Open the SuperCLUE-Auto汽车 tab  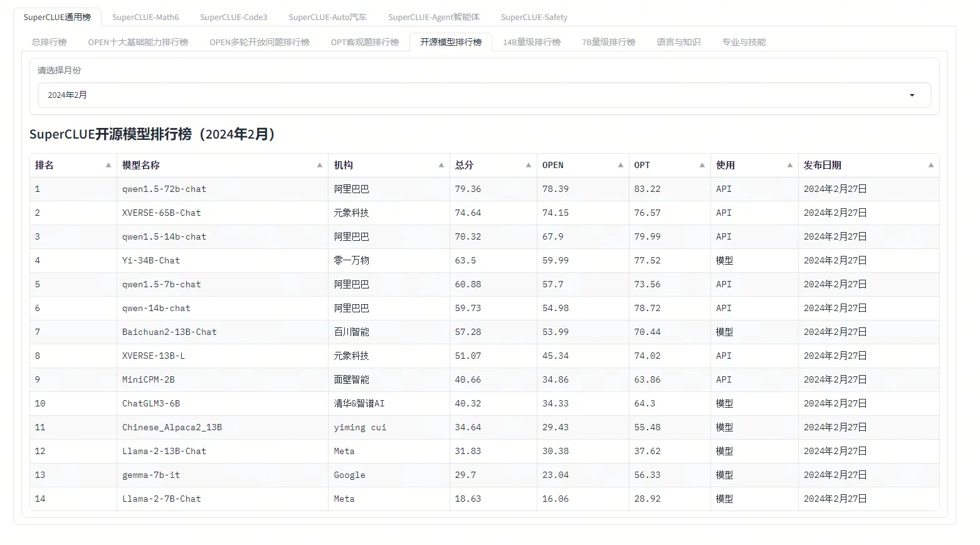click(x=328, y=17)
